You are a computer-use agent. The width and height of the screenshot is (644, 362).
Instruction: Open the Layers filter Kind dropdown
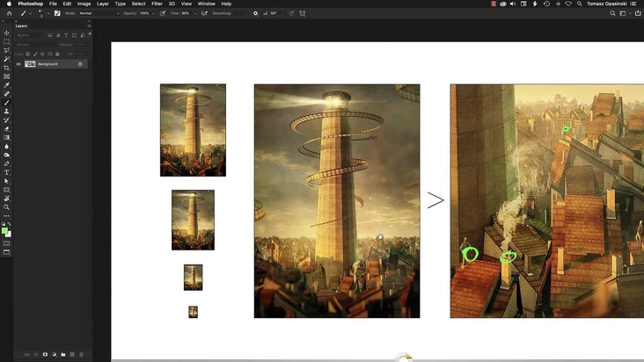[x=30, y=35]
